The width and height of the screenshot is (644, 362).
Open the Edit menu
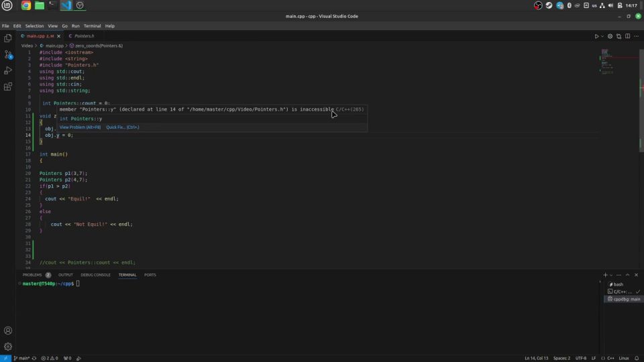(x=17, y=26)
